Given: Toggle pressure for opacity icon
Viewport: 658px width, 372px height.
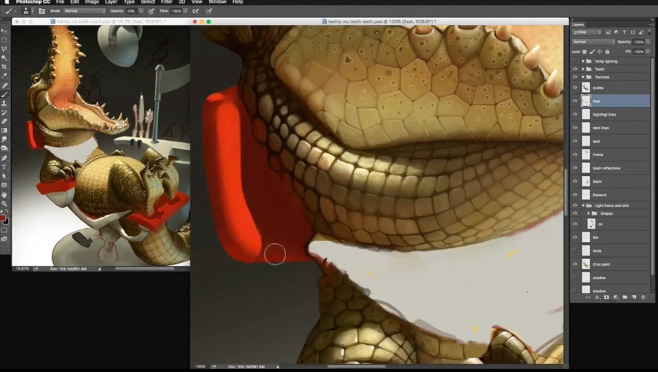Looking at the screenshot, I should pos(151,11).
